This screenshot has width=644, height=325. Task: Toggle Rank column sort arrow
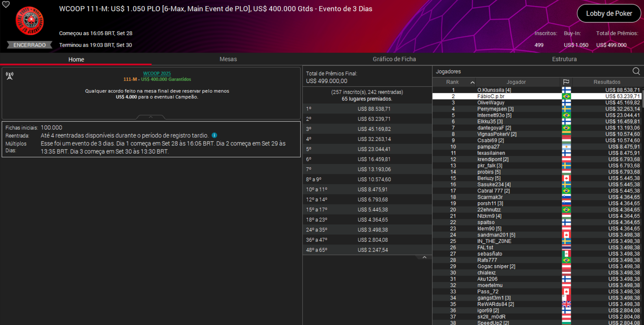[472, 82]
